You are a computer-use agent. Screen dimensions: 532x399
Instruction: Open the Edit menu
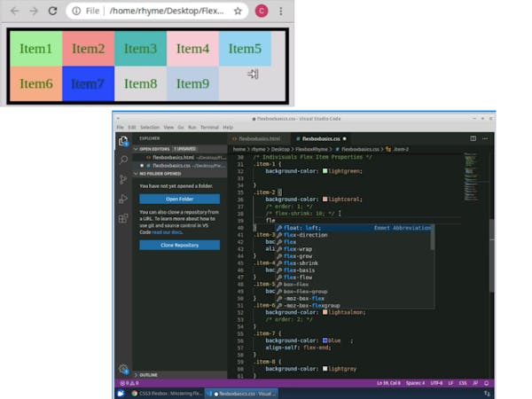[x=132, y=127]
